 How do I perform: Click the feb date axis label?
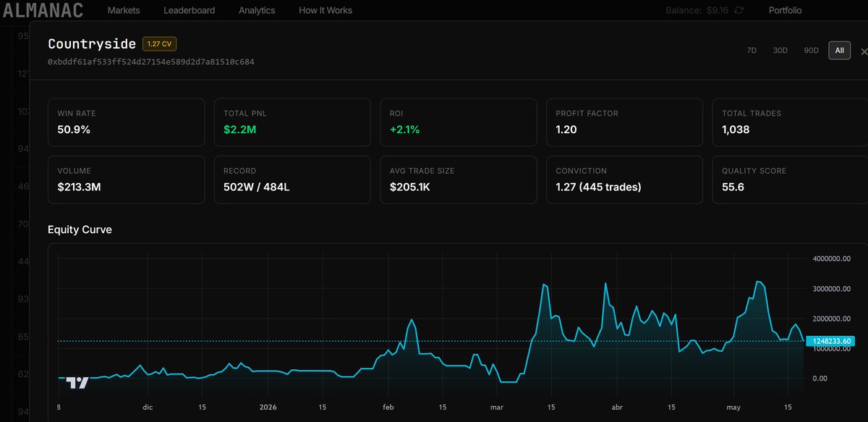pos(388,407)
